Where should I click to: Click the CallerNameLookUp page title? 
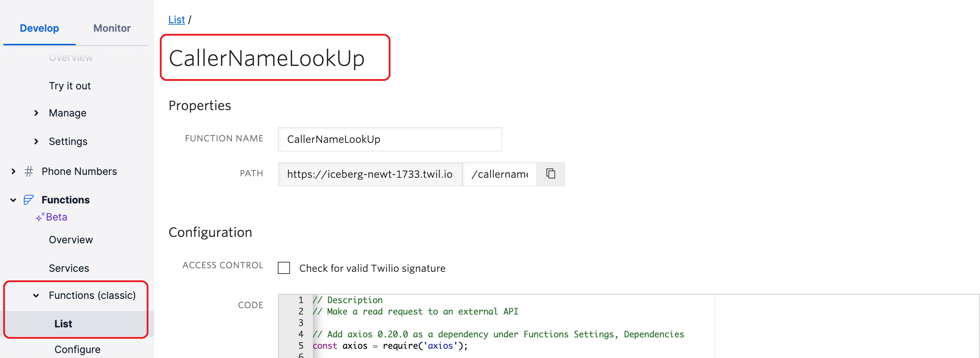tap(266, 58)
